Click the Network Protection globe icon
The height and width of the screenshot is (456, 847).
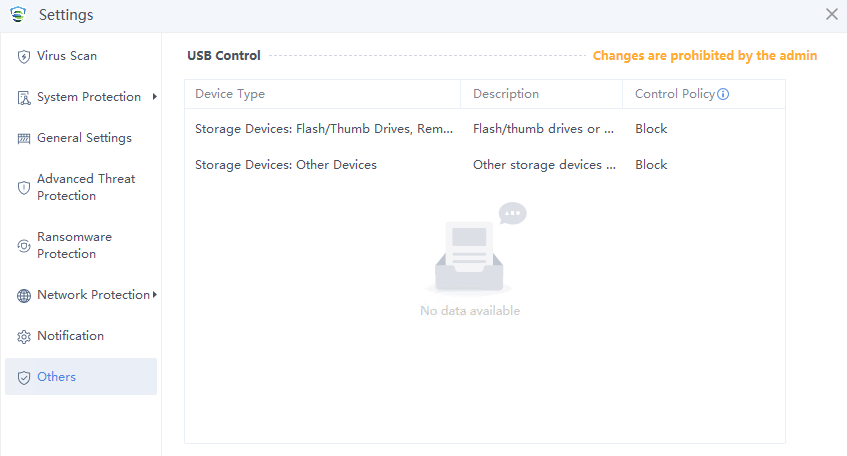[x=24, y=296]
